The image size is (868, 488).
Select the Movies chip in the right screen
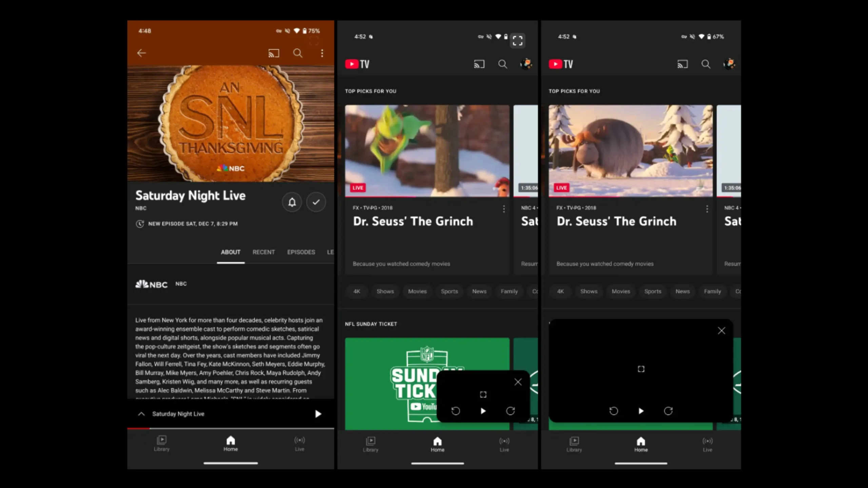[621, 291]
